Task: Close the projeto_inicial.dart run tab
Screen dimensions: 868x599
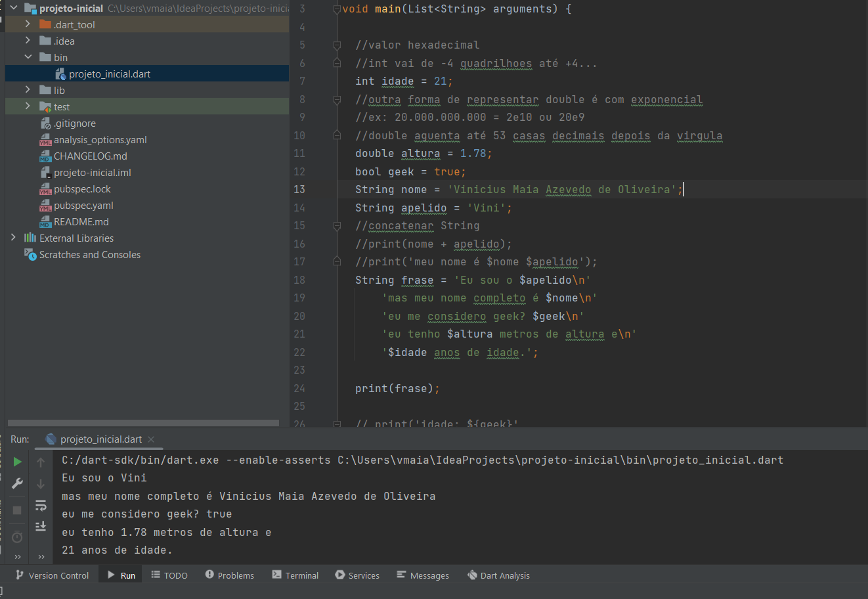Action: pos(151,439)
